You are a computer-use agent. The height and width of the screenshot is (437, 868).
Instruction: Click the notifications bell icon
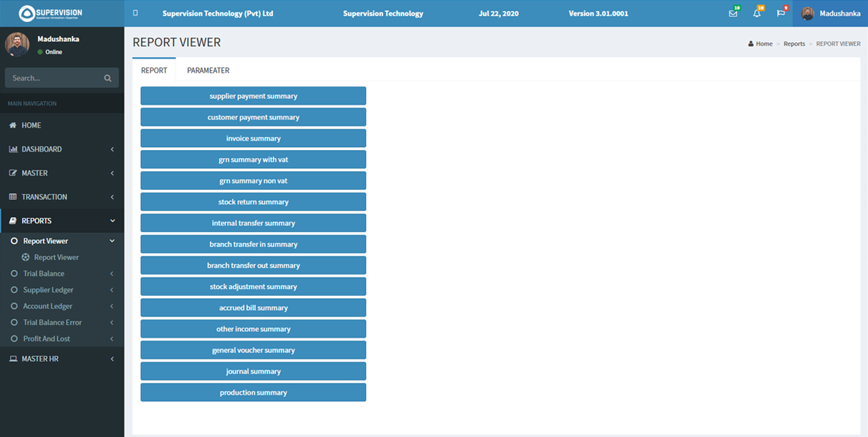pyautogui.click(x=757, y=13)
